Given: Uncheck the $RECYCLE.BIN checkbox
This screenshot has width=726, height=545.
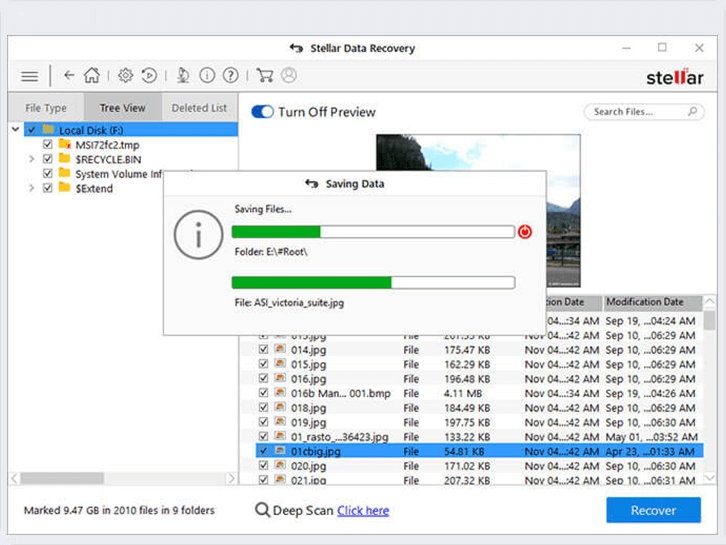Looking at the screenshot, I should (x=48, y=159).
